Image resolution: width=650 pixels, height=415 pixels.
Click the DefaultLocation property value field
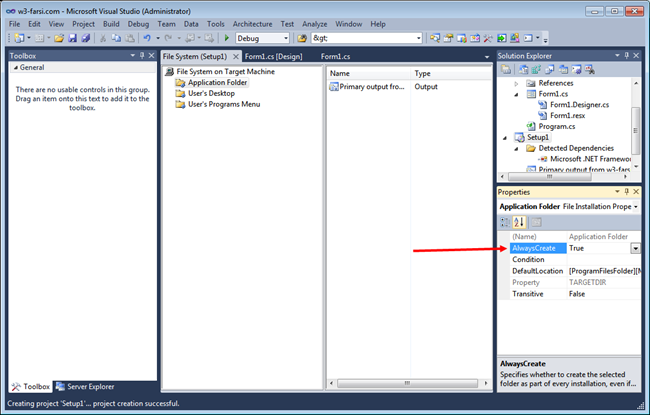604,271
